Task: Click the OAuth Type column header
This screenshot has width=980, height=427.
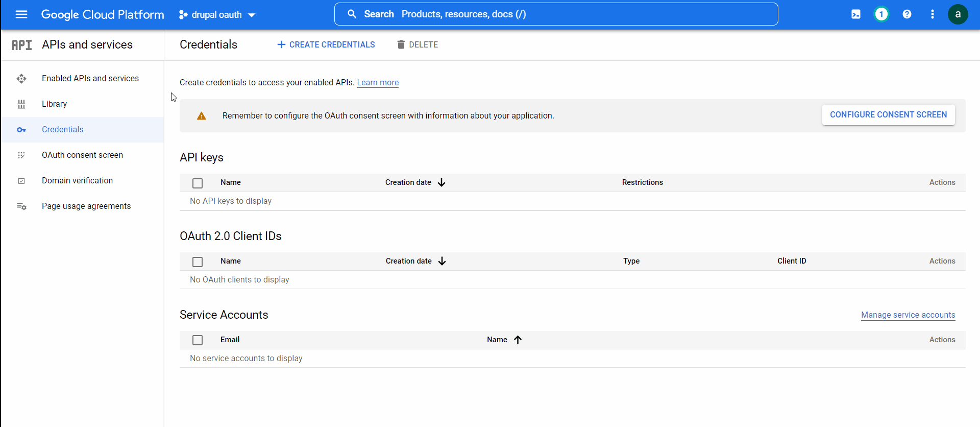Action: tap(631, 261)
